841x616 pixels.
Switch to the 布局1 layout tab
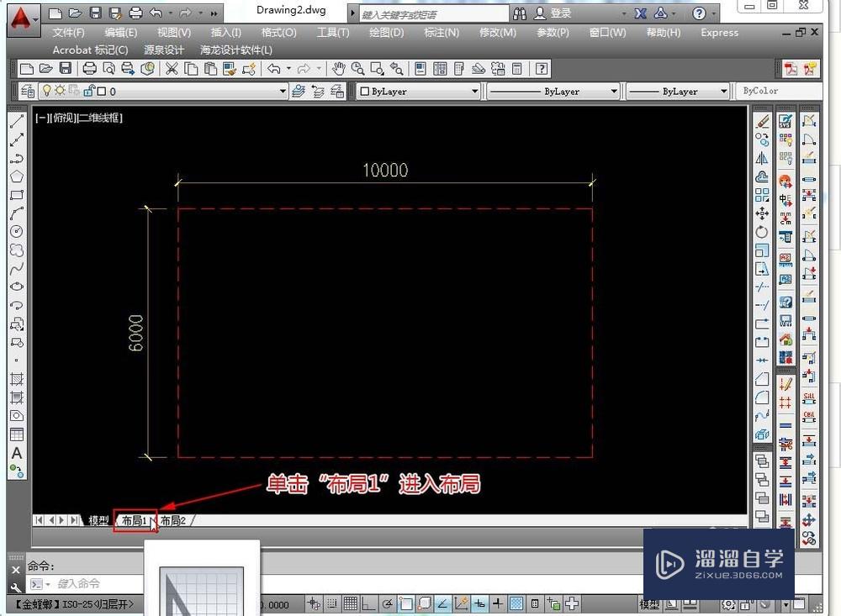coord(134,520)
